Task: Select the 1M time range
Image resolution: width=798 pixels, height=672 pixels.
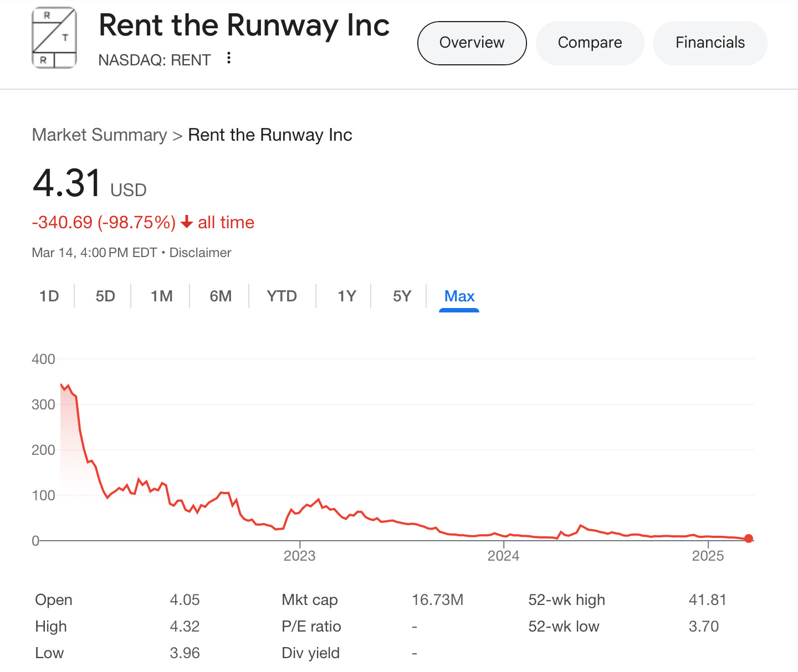Action: [x=162, y=296]
